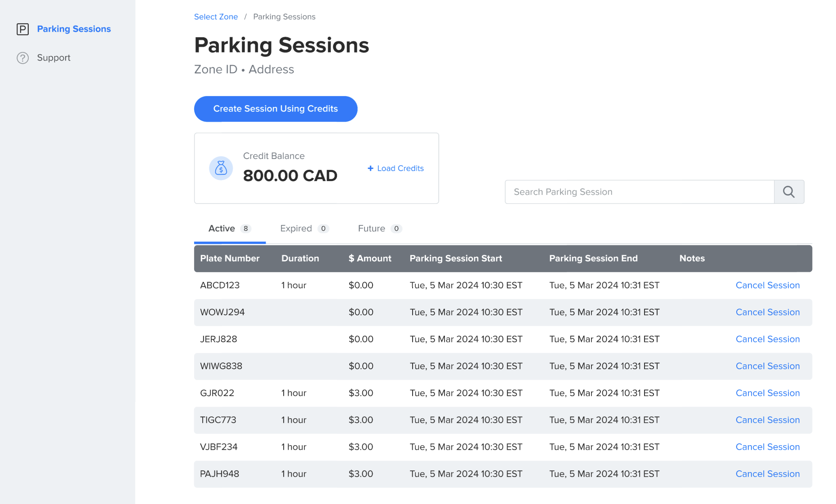Select the TIGC773 plate number row
Screen dimensions: 836x504
click(218, 420)
